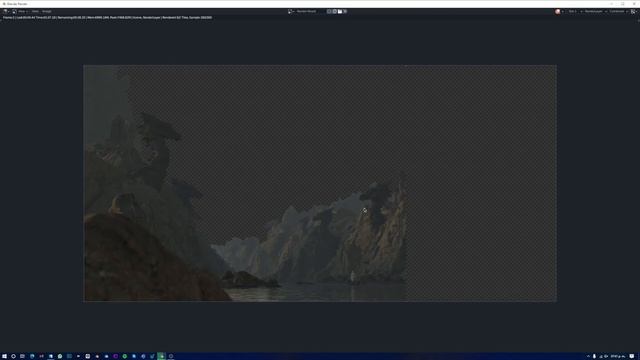This screenshot has height=360, width=640.
Task: Create a new image with the New icon
Action: (x=334, y=11)
